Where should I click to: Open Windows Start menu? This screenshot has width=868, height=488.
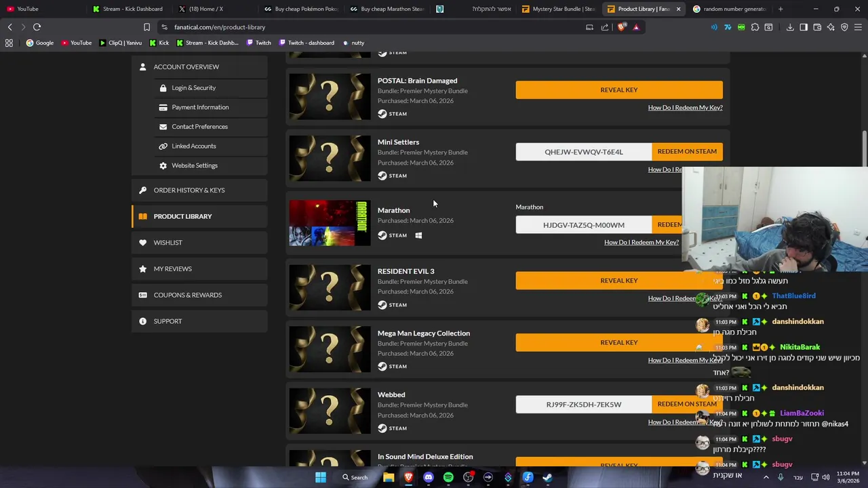(321, 477)
